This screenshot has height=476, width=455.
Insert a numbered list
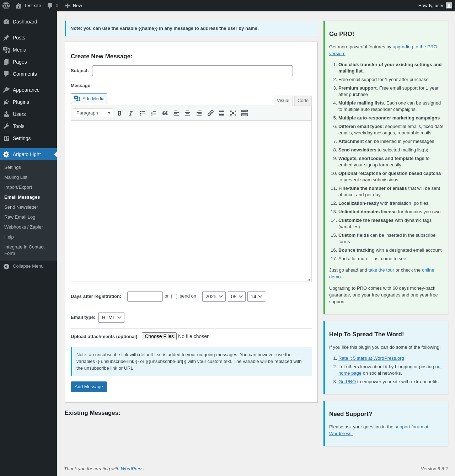(x=154, y=113)
